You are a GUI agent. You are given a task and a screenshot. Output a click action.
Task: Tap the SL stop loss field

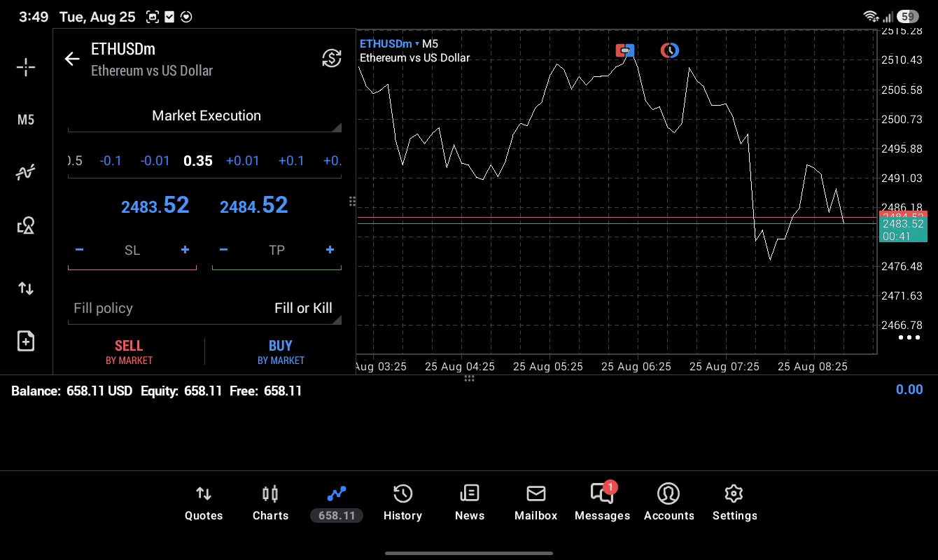pyautogui.click(x=132, y=251)
